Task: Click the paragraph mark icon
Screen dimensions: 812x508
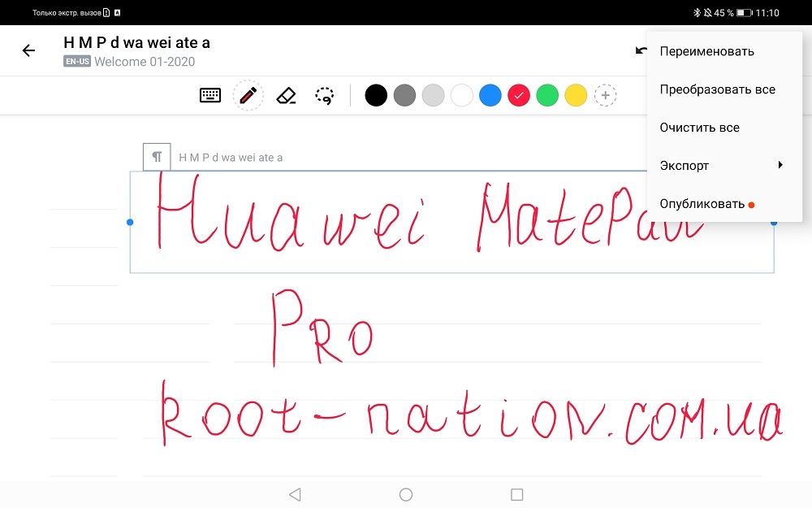Action: click(157, 157)
